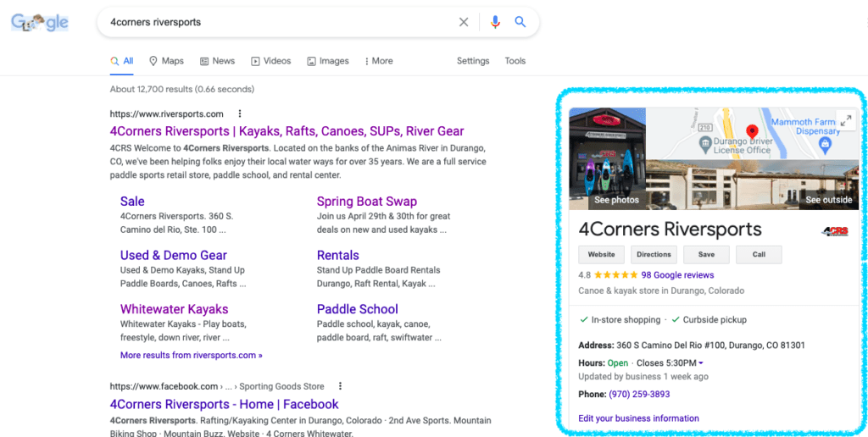868x437 pixels.
Task: Open the 4Corners Riversports main result title
Action: tap(287, 131)
